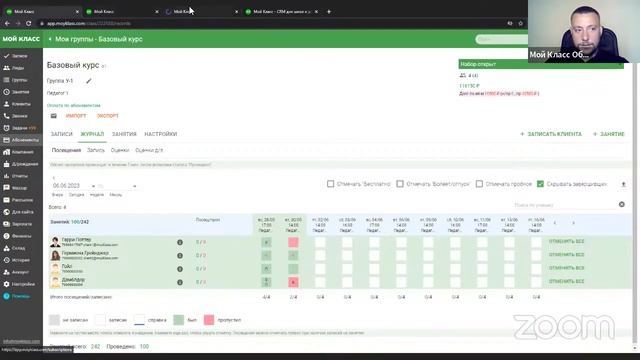Image resolution: width=640 pixels, height=360 pixels.
Task: Enable Отмечать 'Болеет/отпуск' checkbox
Action: [x=400, y=184]
